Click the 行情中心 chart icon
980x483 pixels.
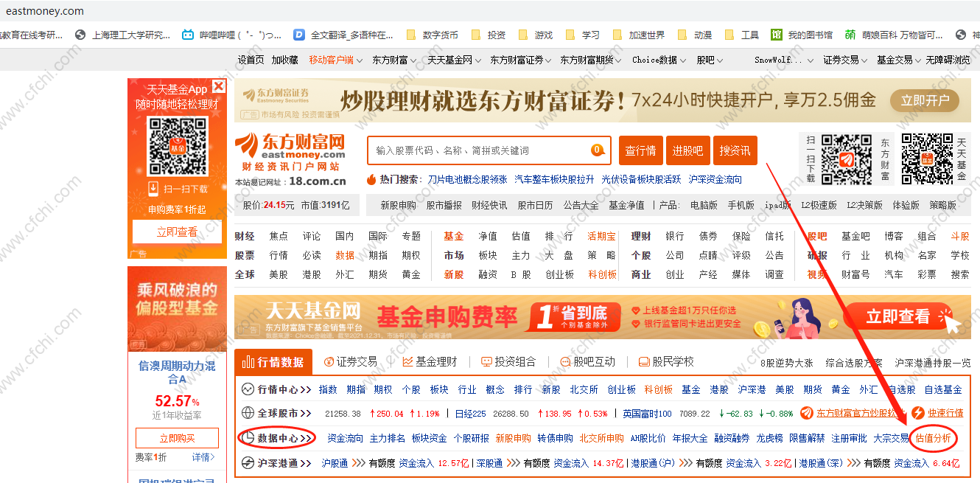tap(248, 389)
